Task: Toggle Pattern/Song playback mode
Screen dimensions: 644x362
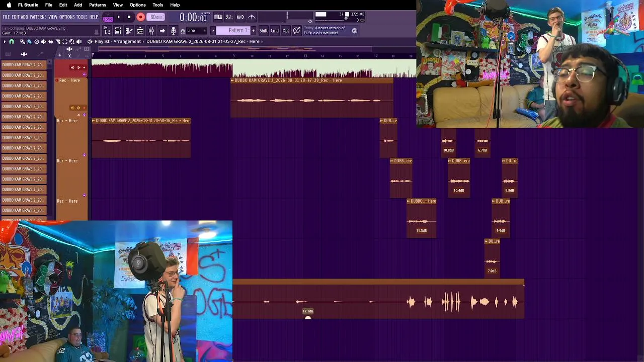Action: point(108,17)
